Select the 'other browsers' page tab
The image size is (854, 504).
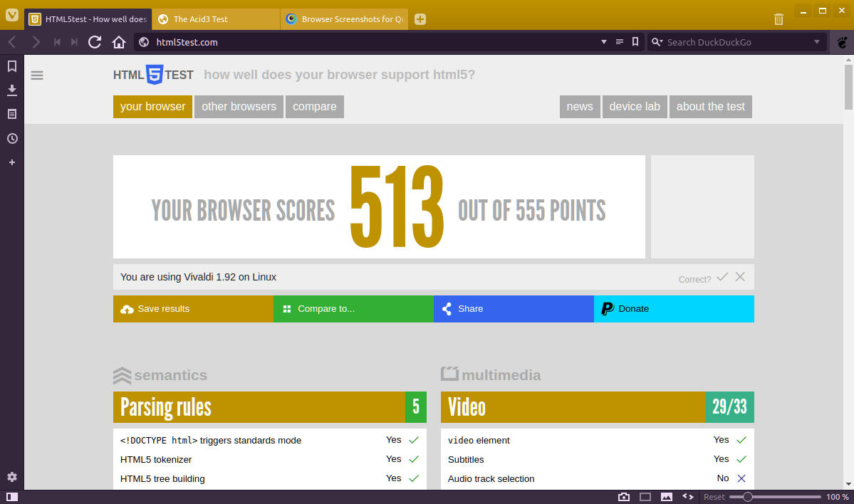tap(239, 107)
